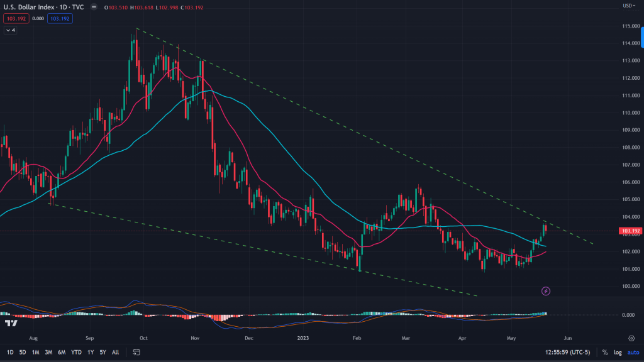This screenshot has height=362, width=644.
Task: Toggle the log scale option
Action: point(618,353)
